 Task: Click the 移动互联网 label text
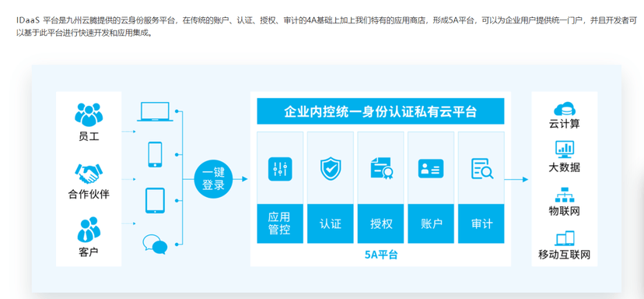tap(565, 255)
